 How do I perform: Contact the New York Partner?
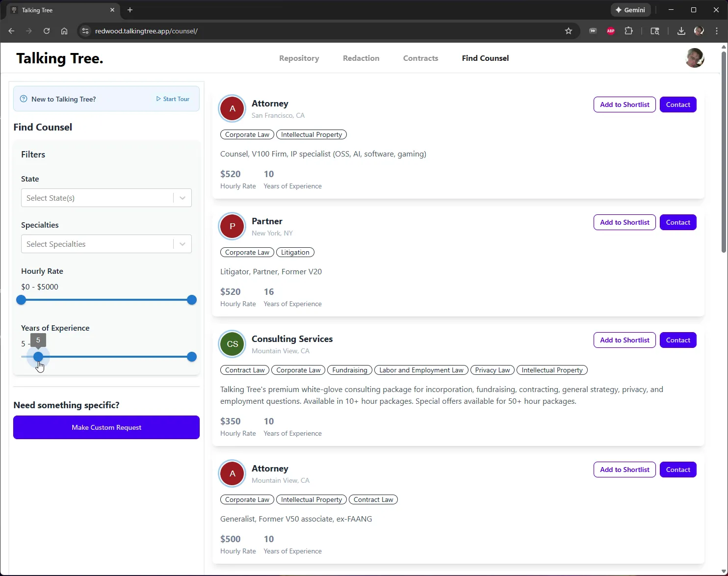(678, 222)
